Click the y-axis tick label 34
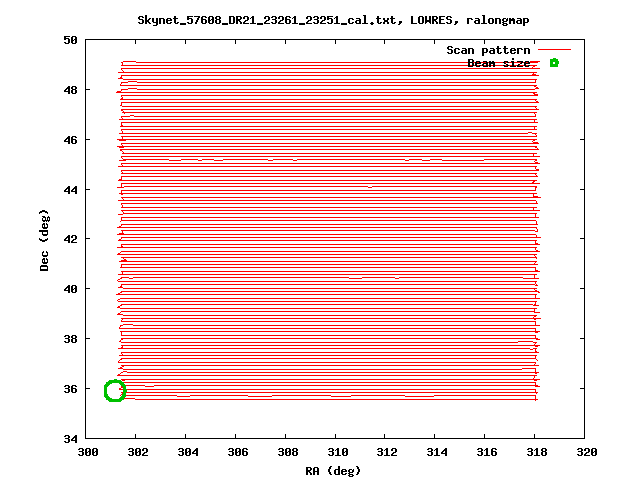Viewport: 640px width, 480px height. [70, 439]
